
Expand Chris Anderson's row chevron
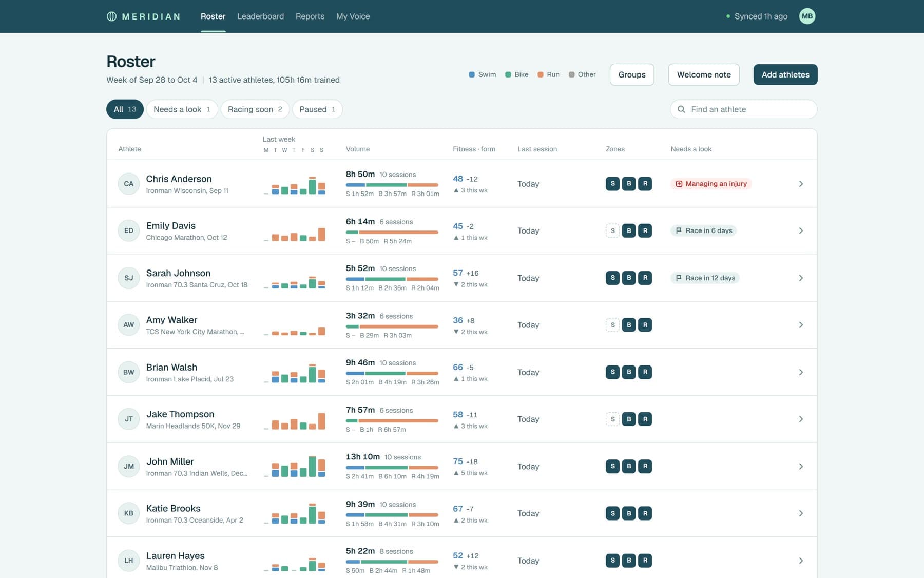(801, 184)
